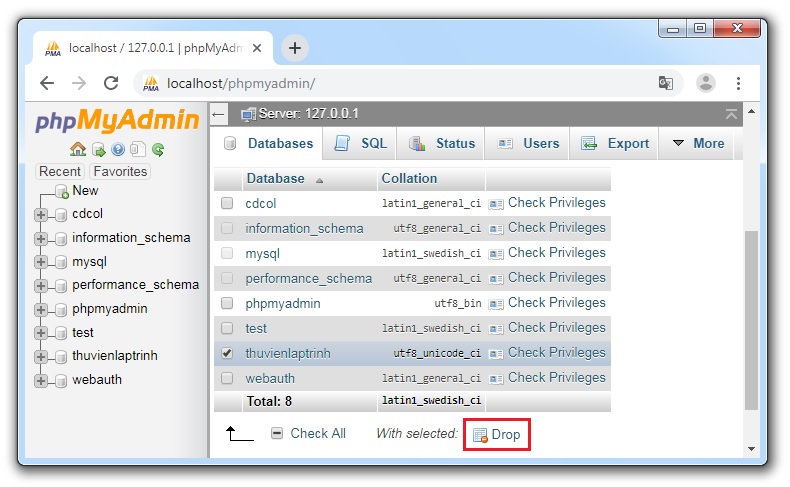The width and height of the screenshot is (790, 487).
Task: Click the vertical scrollbar of the page
Action: (x=752, y=320)
